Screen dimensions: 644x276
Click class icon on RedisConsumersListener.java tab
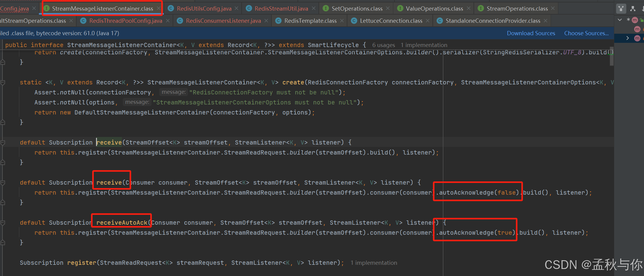(x=180, y=21)
